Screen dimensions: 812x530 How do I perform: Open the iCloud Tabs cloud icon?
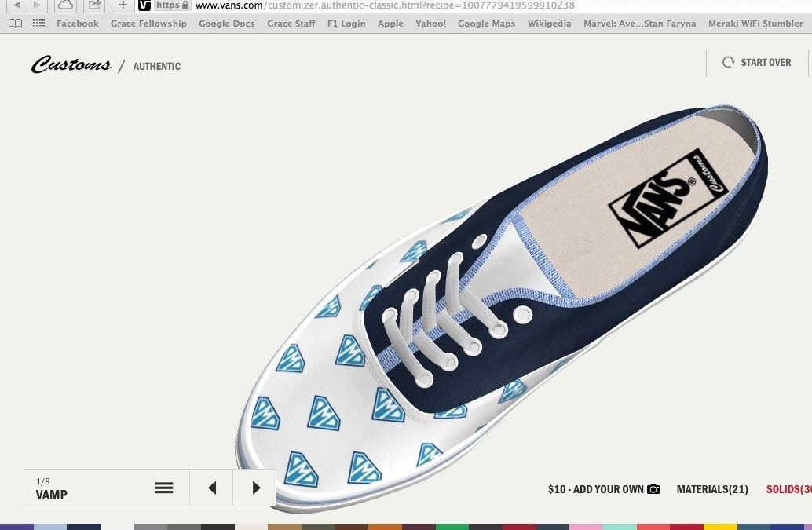point(65,5)
